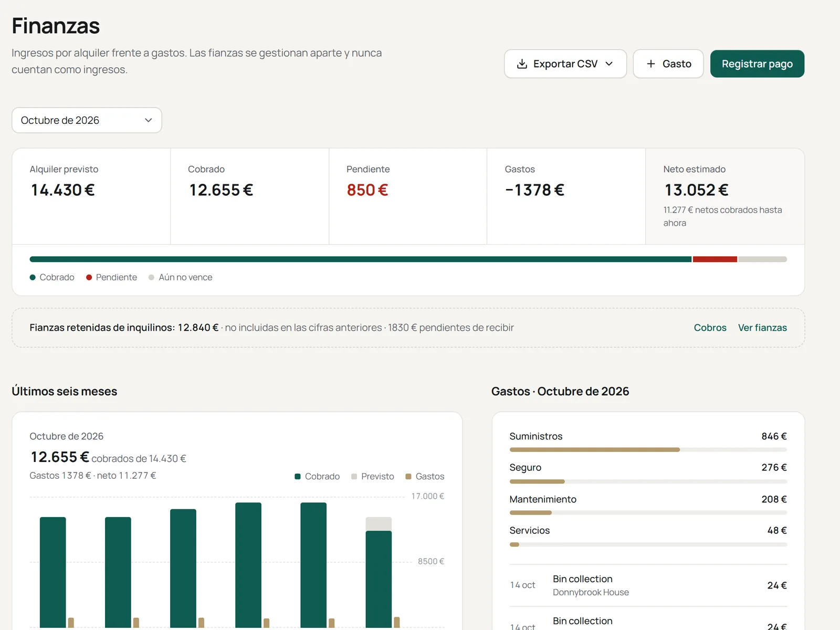Click Registrar pago button
The image size is (840, 630).
(x=757, y=64)
